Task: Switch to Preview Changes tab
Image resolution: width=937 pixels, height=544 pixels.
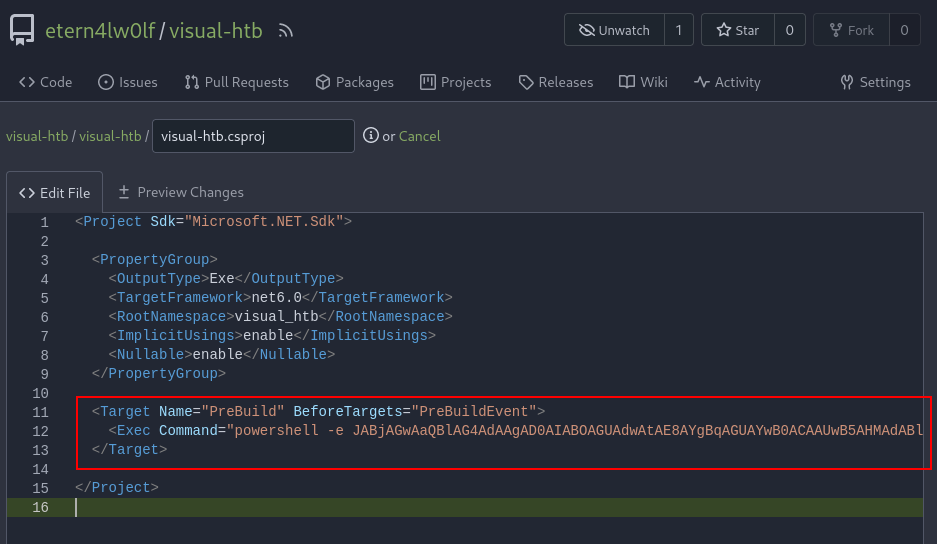Action: pos(180,192)
